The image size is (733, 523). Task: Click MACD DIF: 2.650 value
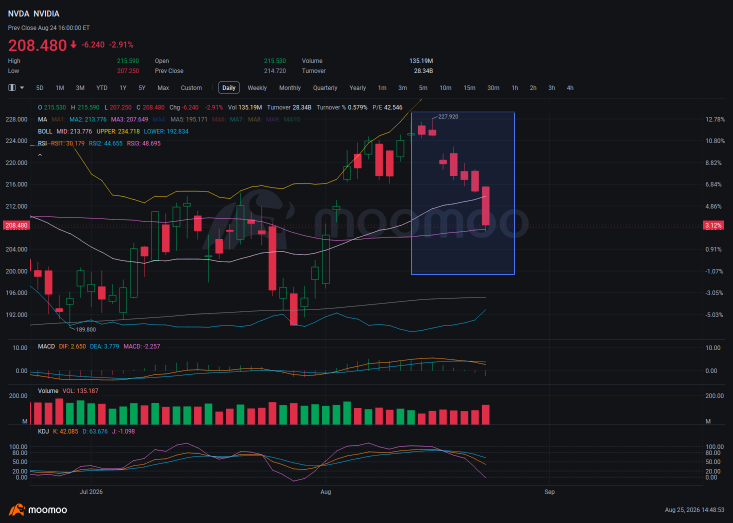72,347
